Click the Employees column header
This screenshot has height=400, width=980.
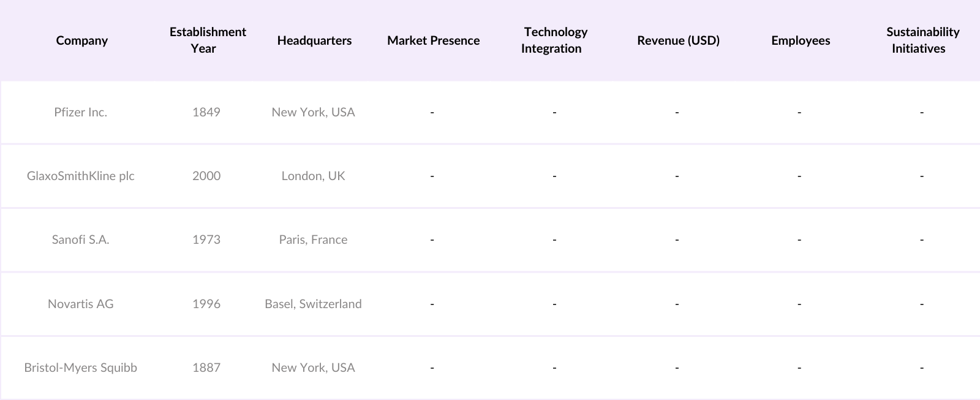[801, 40]
